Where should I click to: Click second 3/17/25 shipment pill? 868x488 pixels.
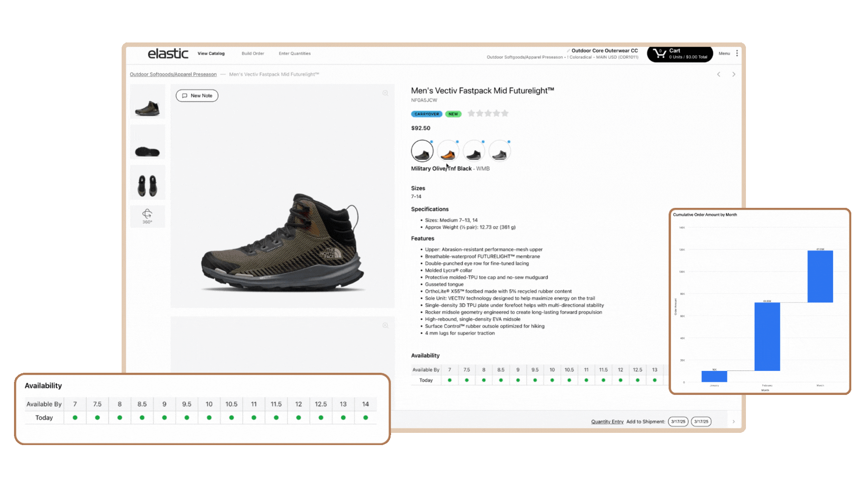(x=701, y=422)
